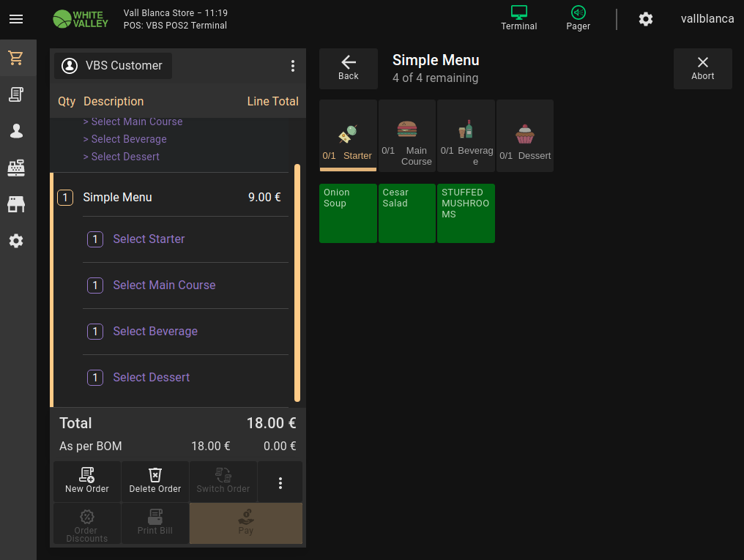Open the customer sidebar icon
This screenshot has height=560, width=744.
[x=16, y=131]
